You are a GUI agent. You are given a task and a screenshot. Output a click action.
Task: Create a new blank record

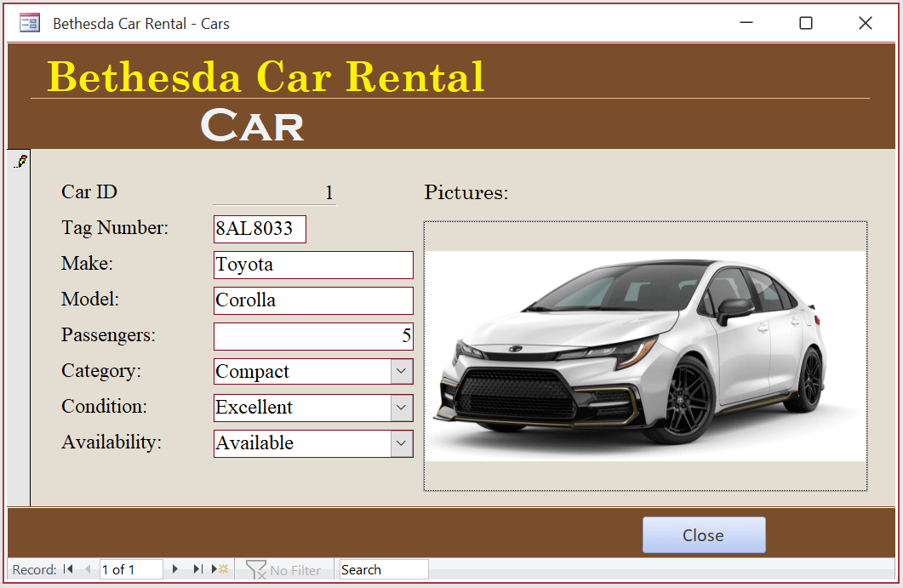tap(216, 569)
